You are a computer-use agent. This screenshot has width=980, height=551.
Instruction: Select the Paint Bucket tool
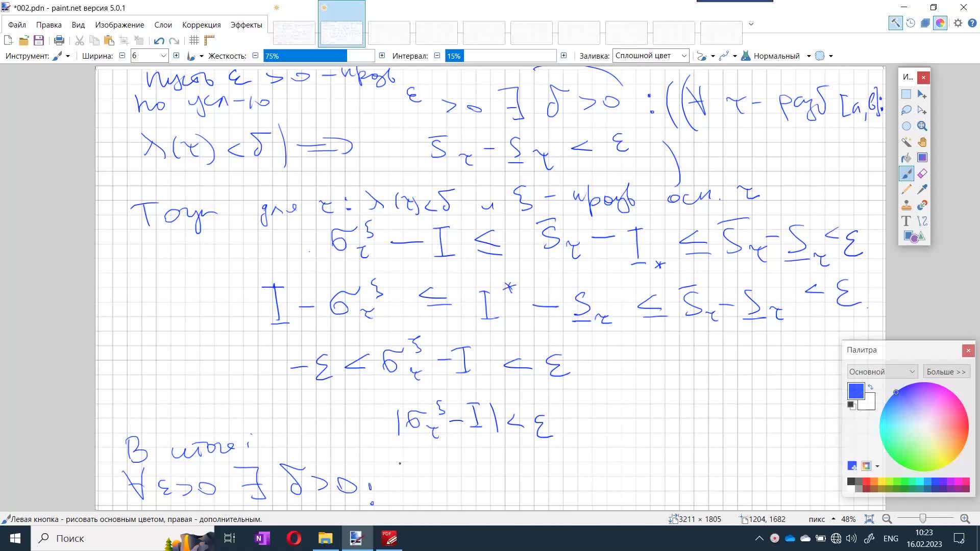coord(906,158)
